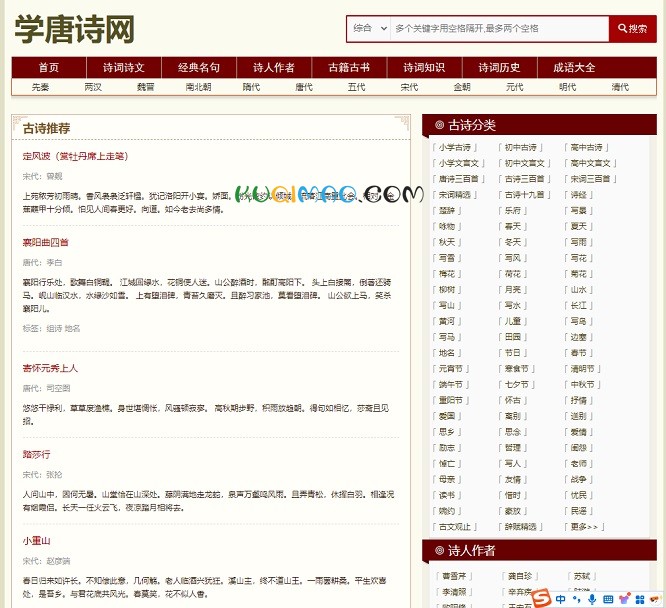Open the IME toolbox grid icon
The width and height of the screenshot is (666, 608).
point(640,600)
